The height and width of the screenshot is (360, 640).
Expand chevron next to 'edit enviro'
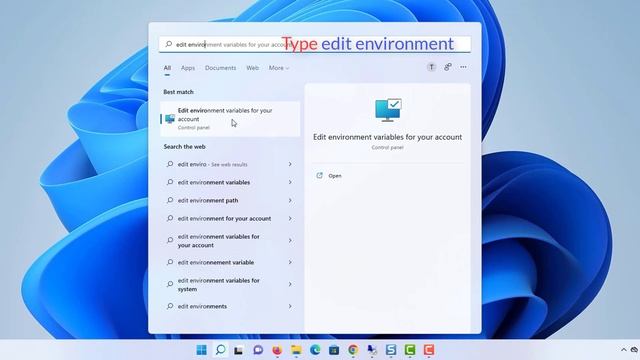[x=290, y=164]
